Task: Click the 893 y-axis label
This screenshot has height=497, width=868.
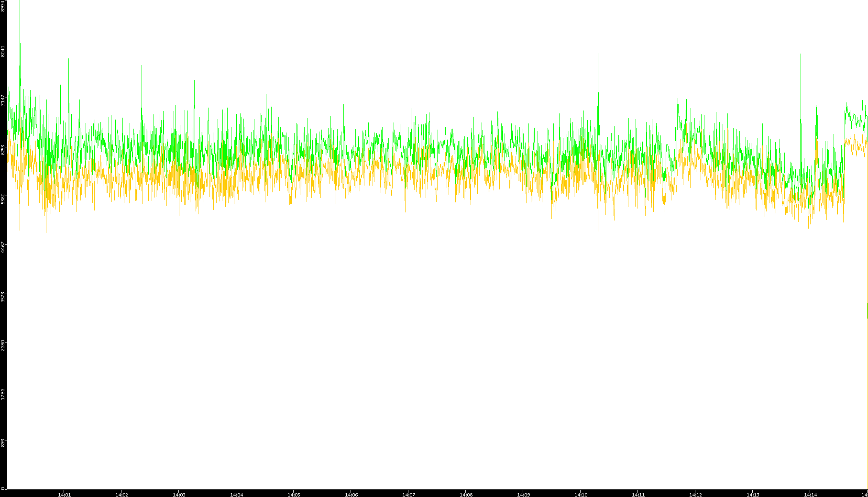Action: pos(3,443)
